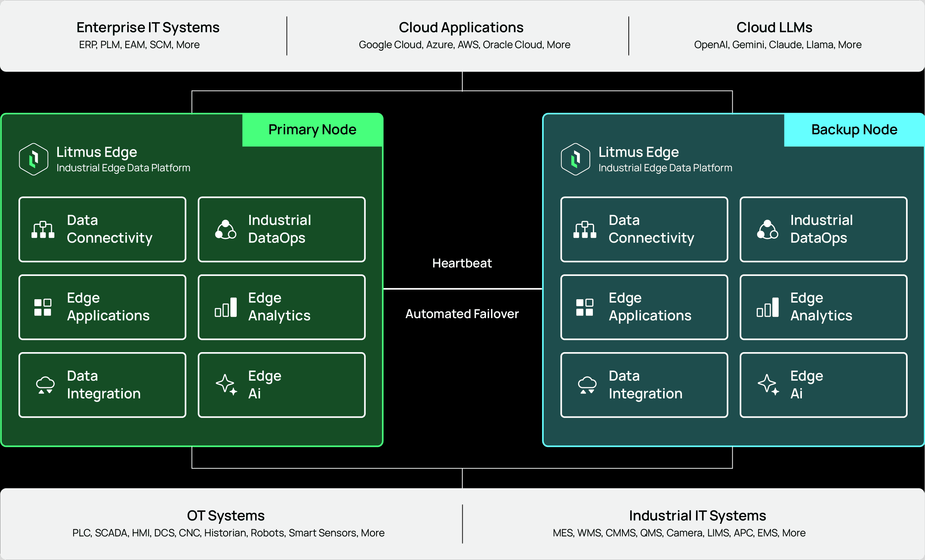Click 'OpenAI, Gemini, Claude, Llama, More' text
This screenshot has width=925, height=560.
click(777, 45)
